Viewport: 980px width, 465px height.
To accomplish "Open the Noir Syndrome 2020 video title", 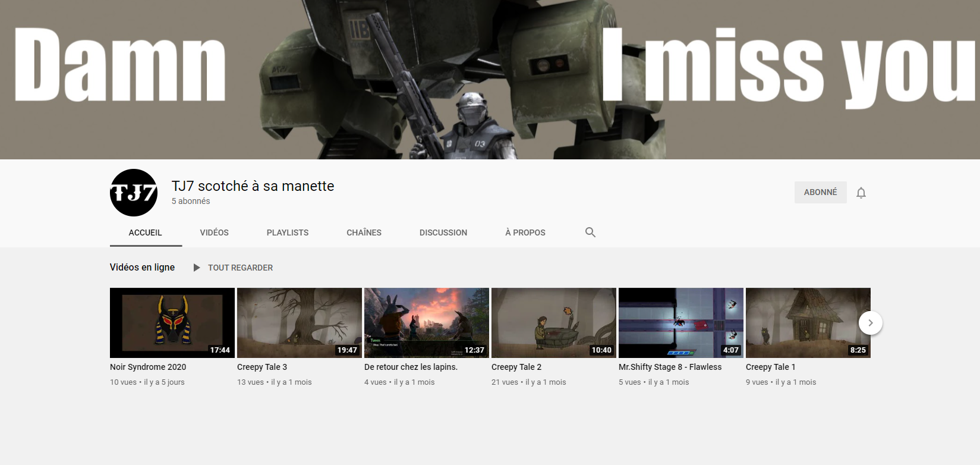I will pos(148,367).
